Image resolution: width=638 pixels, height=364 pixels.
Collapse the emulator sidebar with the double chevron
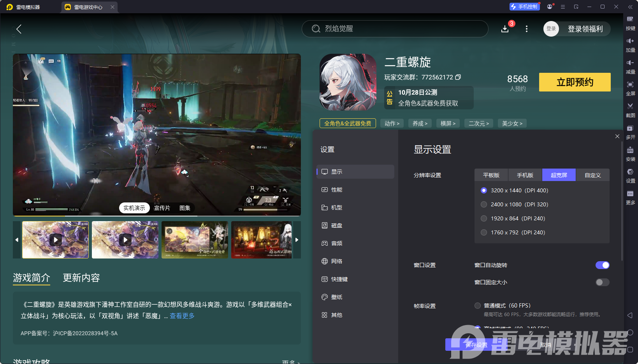pyautogui.click(x=631, y=7)
